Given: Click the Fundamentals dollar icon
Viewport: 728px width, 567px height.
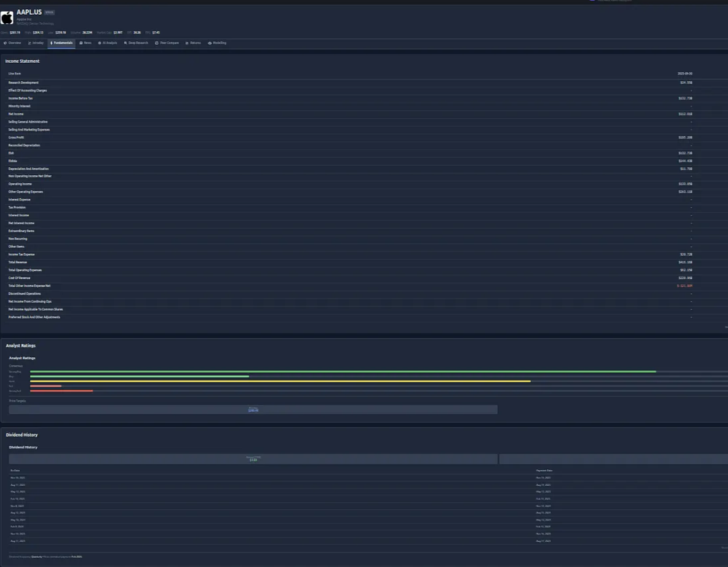Looking at the screenshot, I should point(52,43).
